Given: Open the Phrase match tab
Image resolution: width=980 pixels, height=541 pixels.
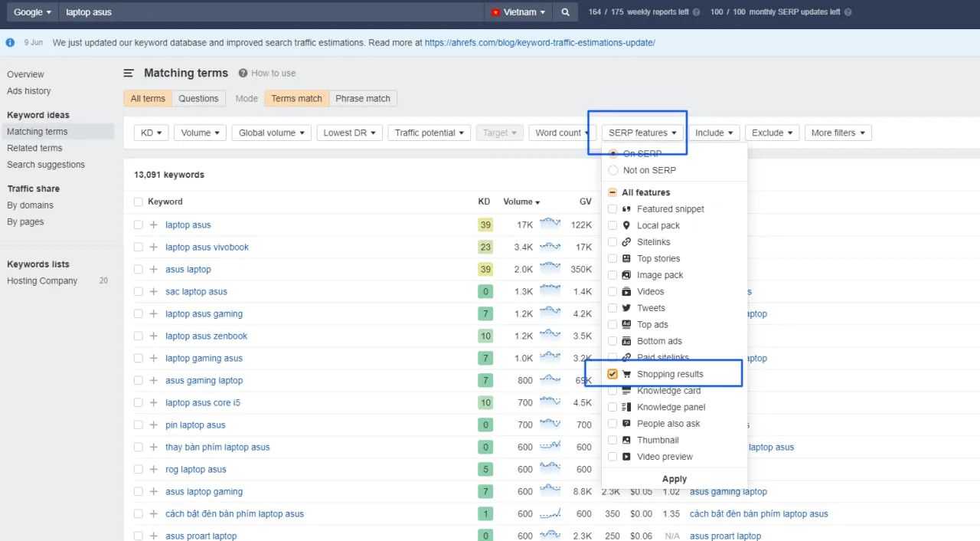Looking at the screenshot, I should pos(363,98).
